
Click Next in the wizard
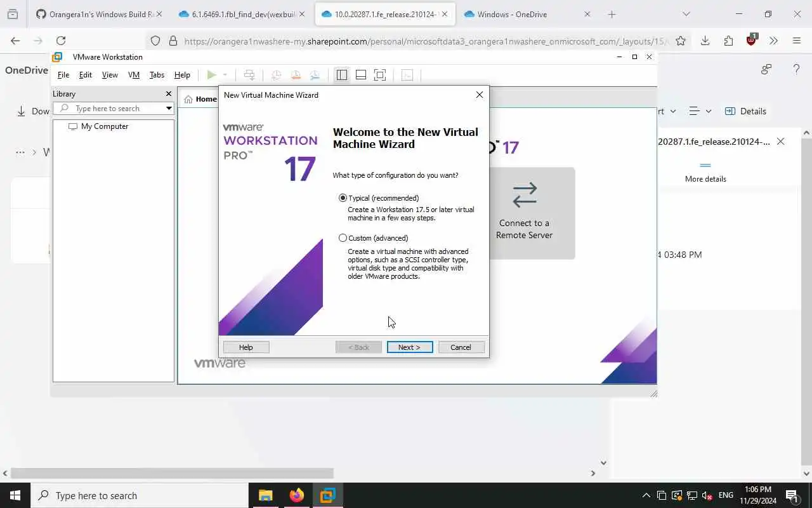tap(410, 347)
